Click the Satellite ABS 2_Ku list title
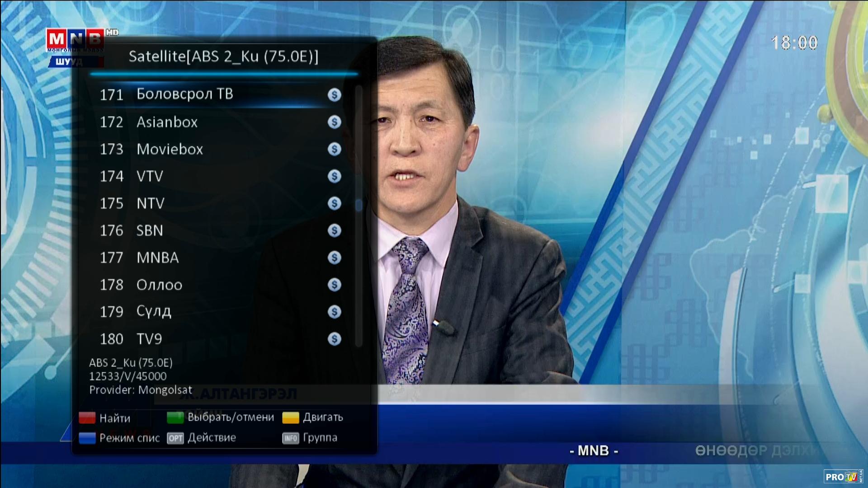The image size is (868, 488). (223, 56)
